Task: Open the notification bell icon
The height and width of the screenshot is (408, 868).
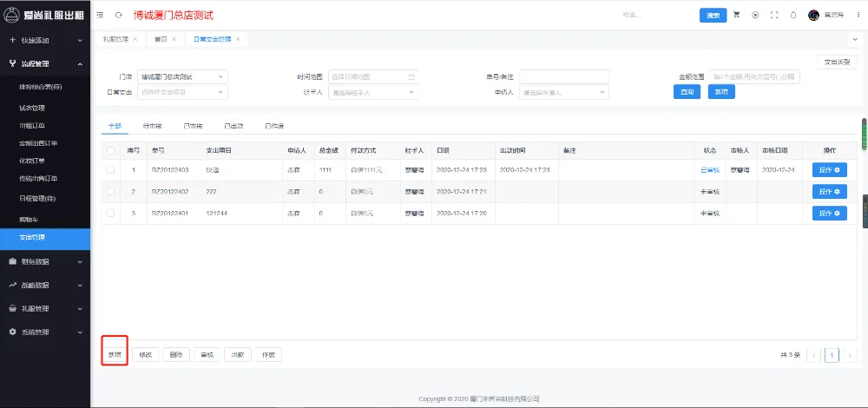Action: pyautogui.click(x=792, y=16)
